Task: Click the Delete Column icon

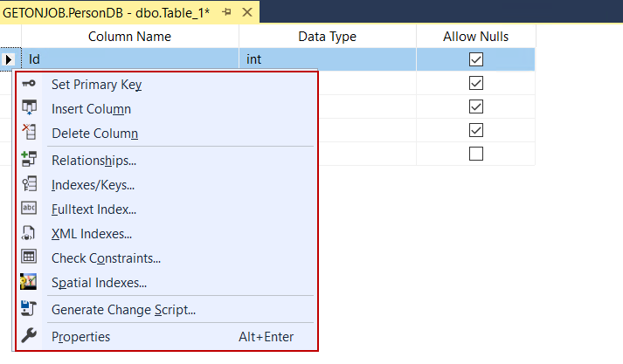Action: [x=29, y=133]
